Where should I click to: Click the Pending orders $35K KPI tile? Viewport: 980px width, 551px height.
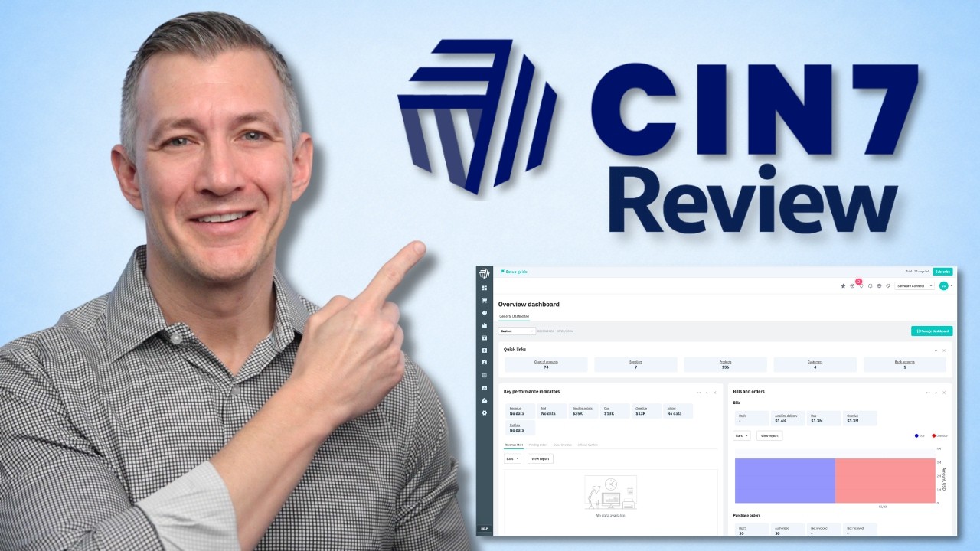click(x=583, y=411)
